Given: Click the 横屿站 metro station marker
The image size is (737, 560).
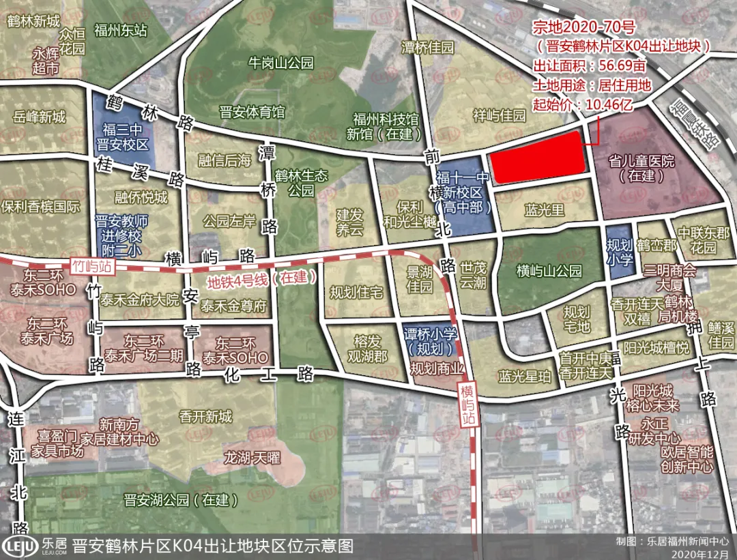Looking at the screenshot, I should pyautogui.click(x=467, y=404).
